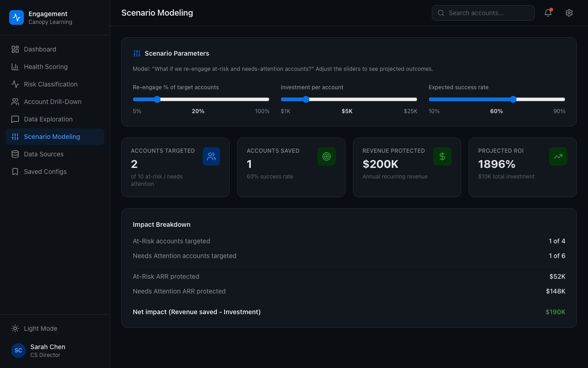Click the Search accounts input field
The height and width of the screenshot is (368, 588).
483,13
